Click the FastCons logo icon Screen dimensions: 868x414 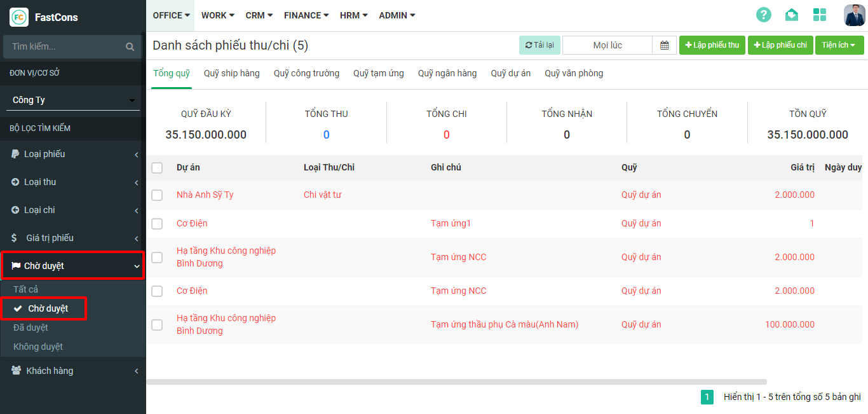point(19,17)
